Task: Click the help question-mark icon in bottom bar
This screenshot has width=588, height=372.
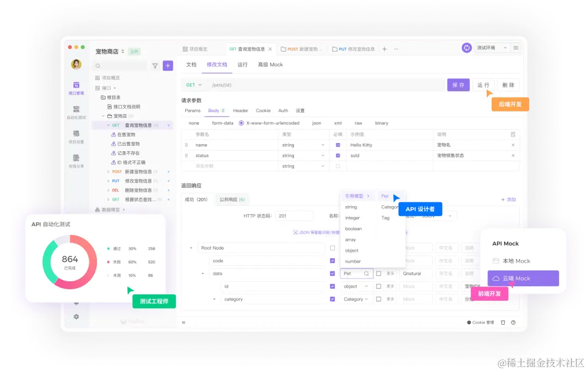Action: (x=513, y=322)
